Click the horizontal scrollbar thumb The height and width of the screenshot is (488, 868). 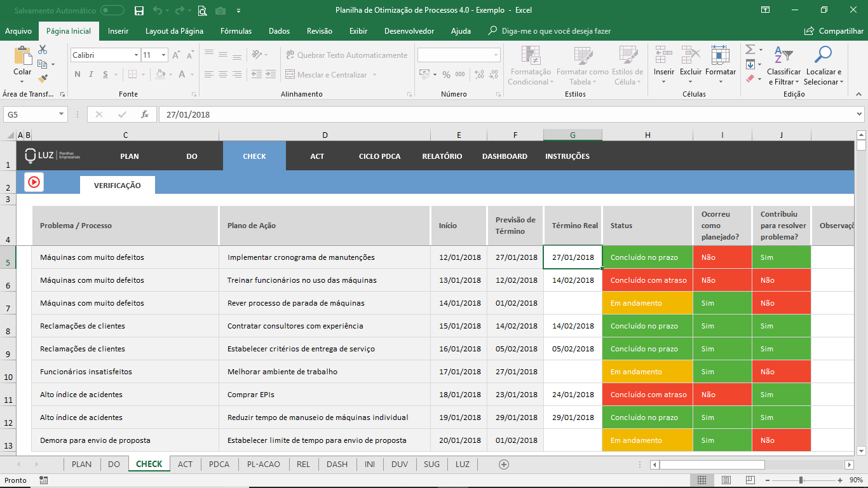tap(712, 464)
